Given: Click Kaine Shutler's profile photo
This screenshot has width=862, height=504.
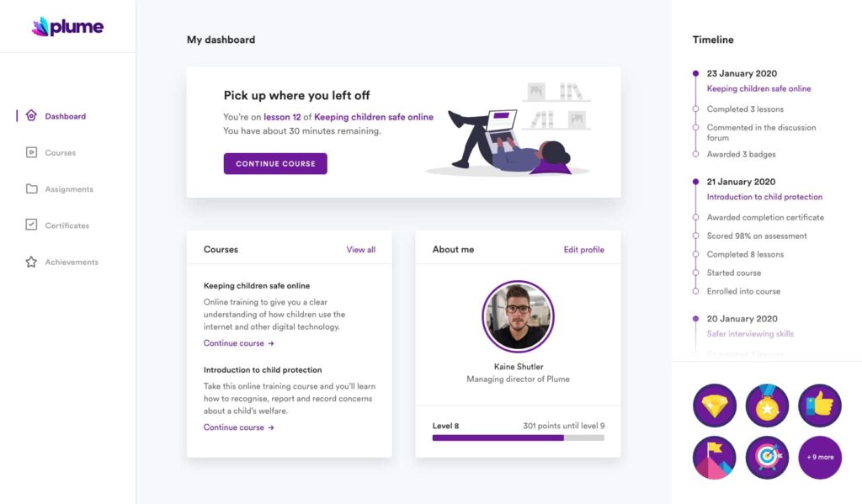Looking at the screenshot, I should coord(518,316).
